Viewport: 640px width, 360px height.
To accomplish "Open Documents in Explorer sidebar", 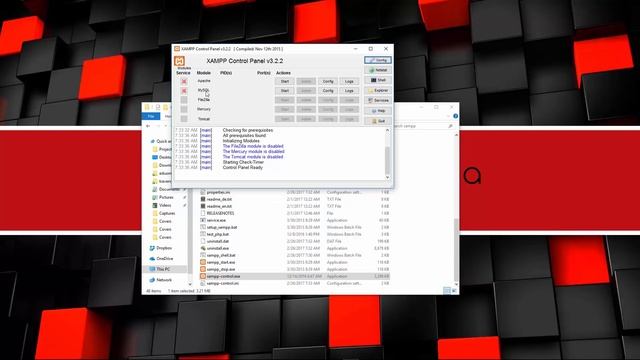I will click(167, 189).
